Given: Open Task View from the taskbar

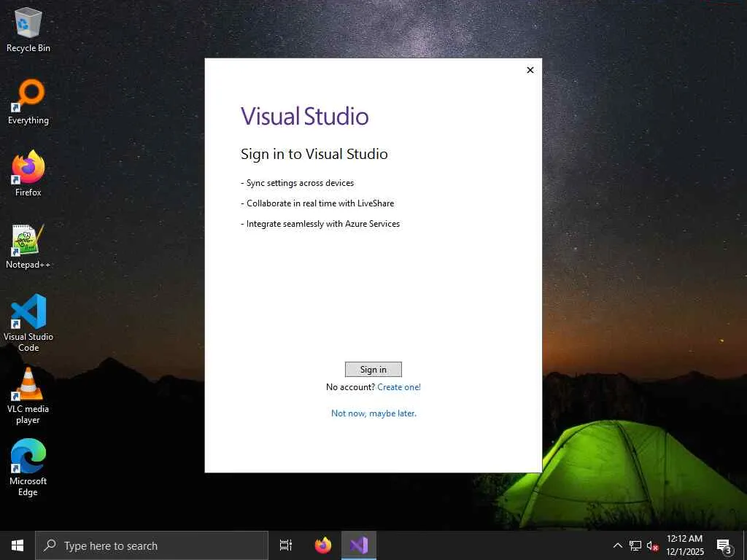Looking at the screenshot, I should [x=286, y=545].
